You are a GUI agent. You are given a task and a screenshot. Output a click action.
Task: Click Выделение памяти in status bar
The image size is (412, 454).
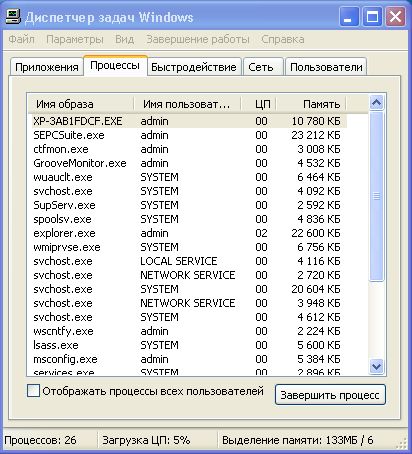[297, 440]
